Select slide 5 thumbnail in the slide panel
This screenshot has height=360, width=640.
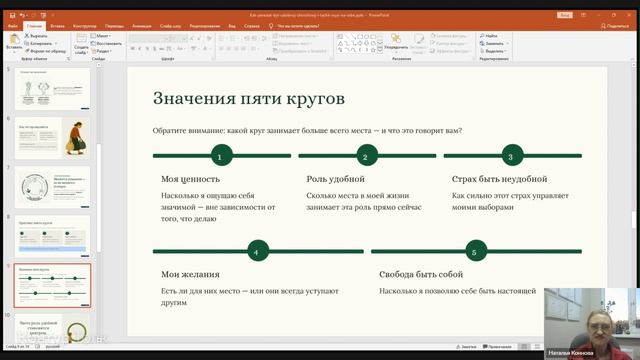52,89
